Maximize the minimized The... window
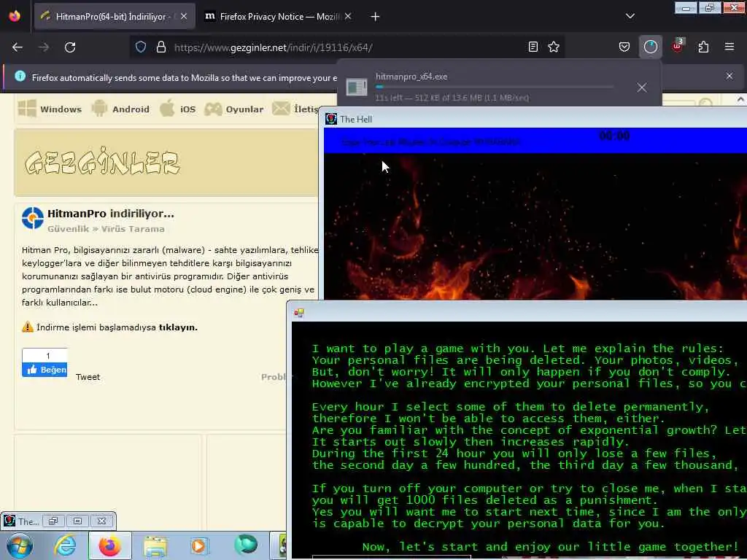The height and width of the screenshot is (560, 747). [x=77, y=521]
